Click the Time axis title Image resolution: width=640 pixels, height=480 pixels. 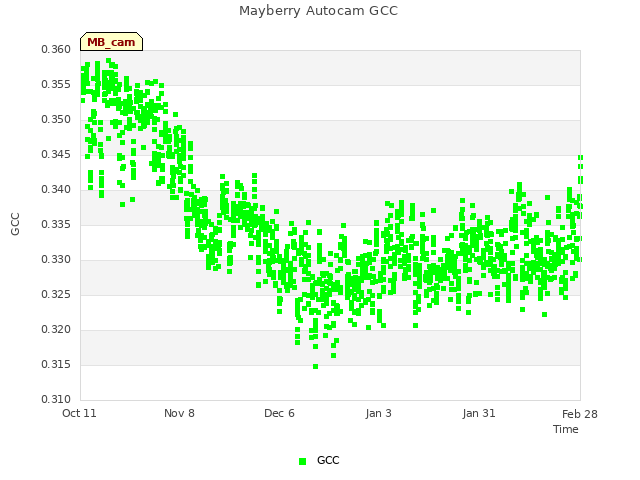[566, 429]
